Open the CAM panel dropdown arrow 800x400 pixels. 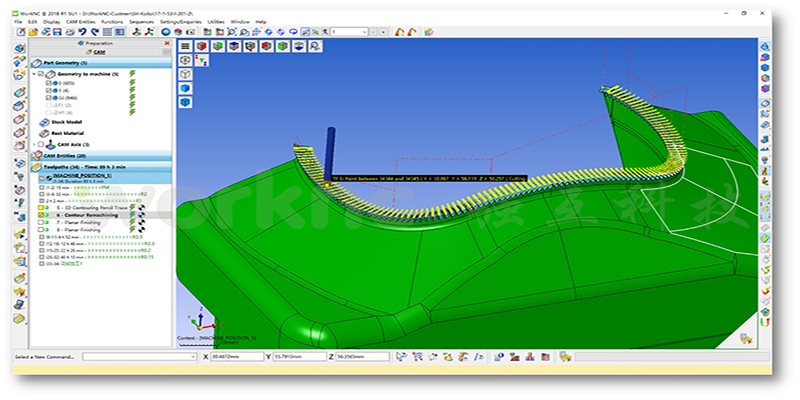pyautogui.click(x=167, y=52)
